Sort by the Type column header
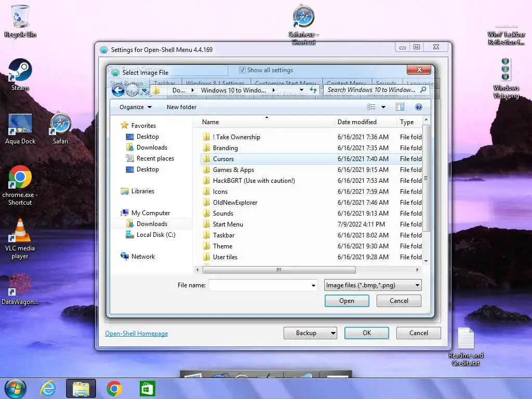 point(409,122)
